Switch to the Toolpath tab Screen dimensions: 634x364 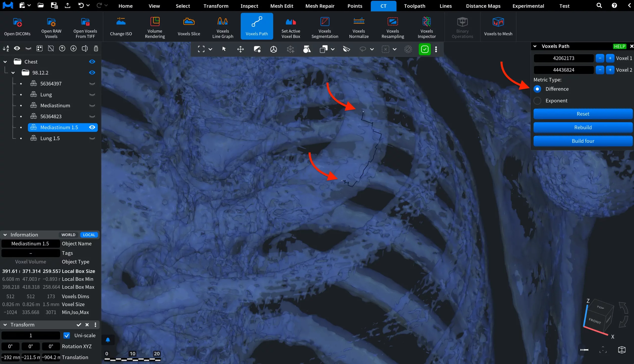[415, 6]
